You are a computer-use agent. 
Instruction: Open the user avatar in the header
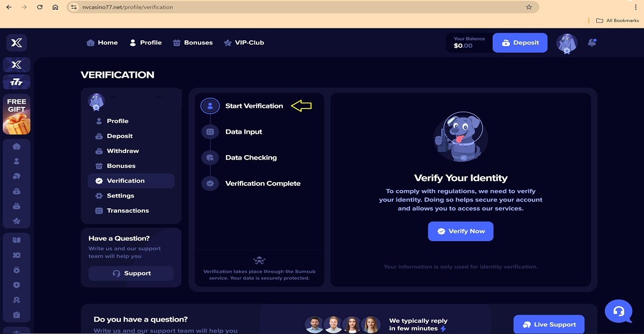pos(566,43)
